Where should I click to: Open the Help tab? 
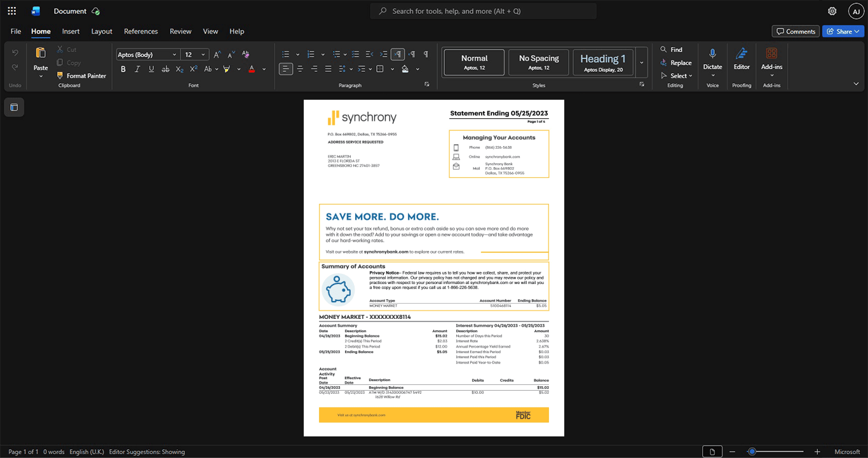(237, 31)
